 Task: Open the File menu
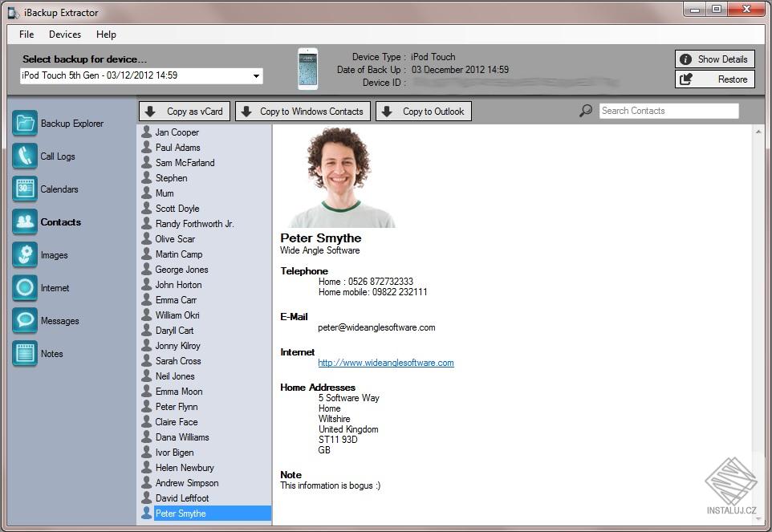(26, 35)
